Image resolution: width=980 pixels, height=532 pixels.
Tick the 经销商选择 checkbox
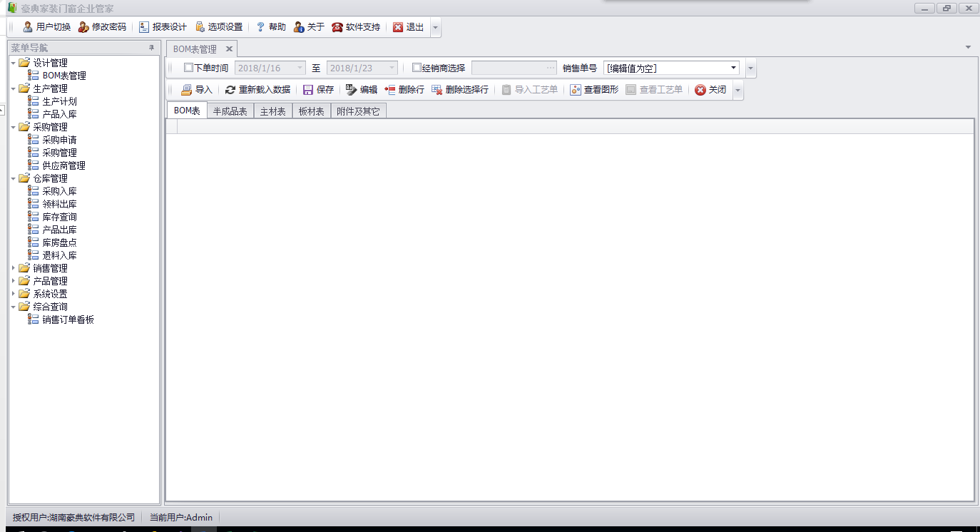417,68
